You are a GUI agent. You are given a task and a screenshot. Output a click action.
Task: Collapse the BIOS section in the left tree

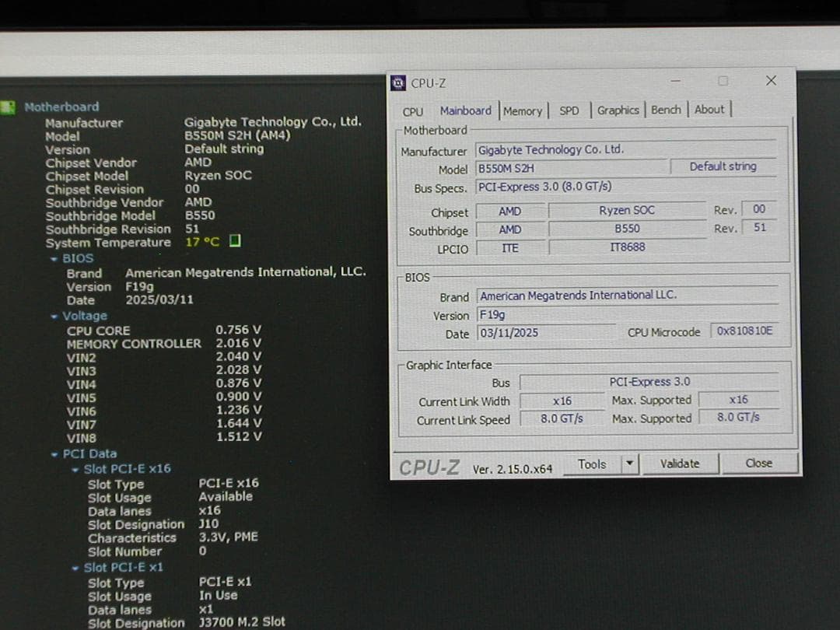(53, 257)
